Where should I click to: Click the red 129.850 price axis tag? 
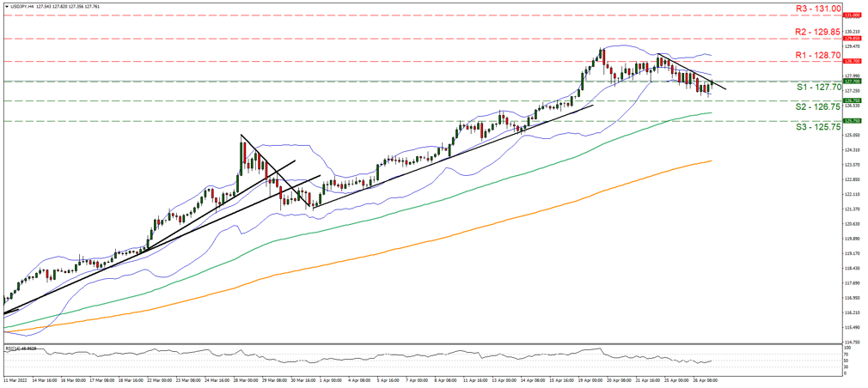point(851,39)
